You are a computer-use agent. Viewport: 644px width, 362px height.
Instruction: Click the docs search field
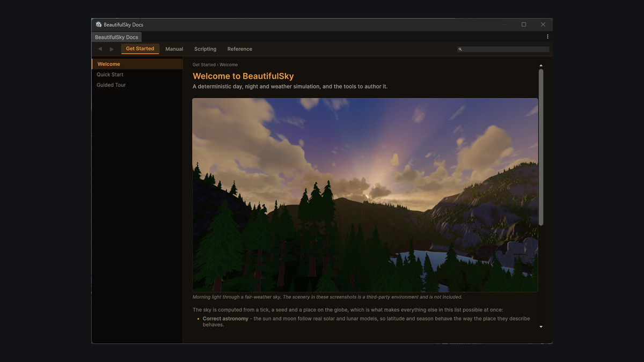pos(503,49)
